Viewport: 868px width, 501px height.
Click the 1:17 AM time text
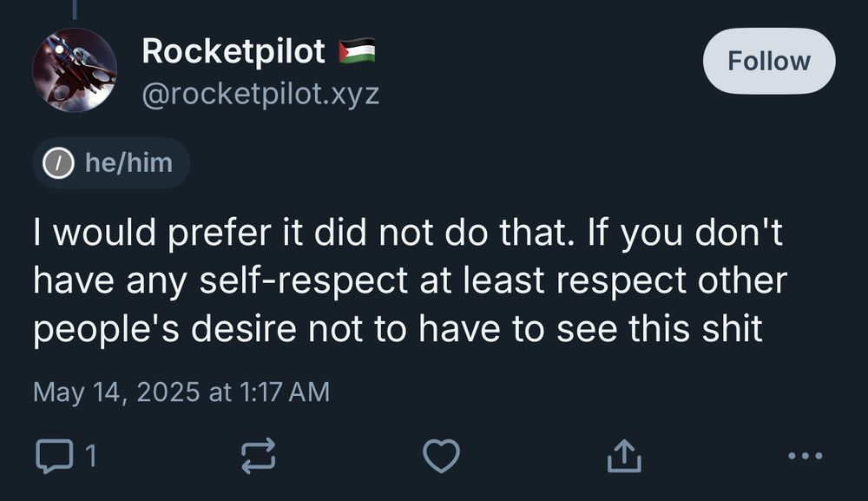[x=285, y=392]
